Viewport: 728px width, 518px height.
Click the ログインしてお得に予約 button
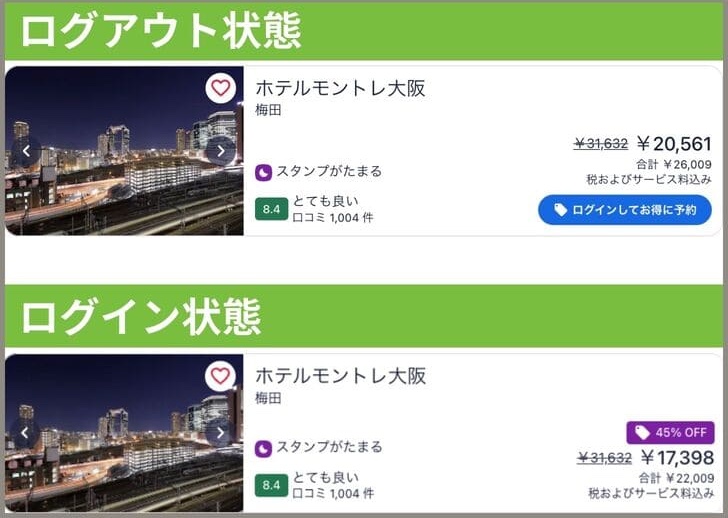pos(625,210)
